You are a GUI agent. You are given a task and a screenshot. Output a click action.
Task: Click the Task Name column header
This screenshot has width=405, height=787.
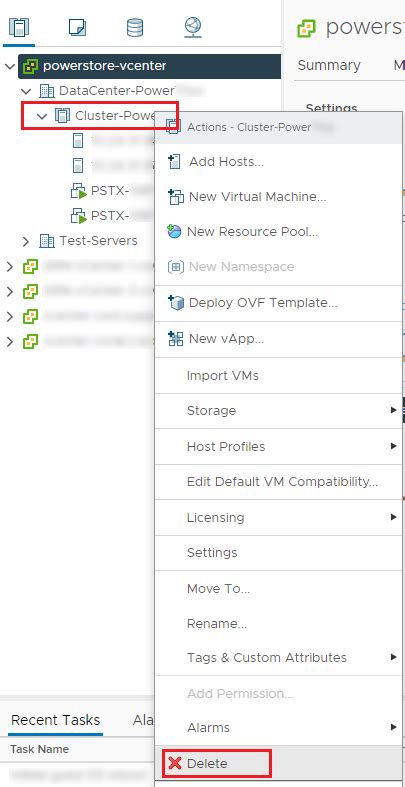click(x=39, y=749)
